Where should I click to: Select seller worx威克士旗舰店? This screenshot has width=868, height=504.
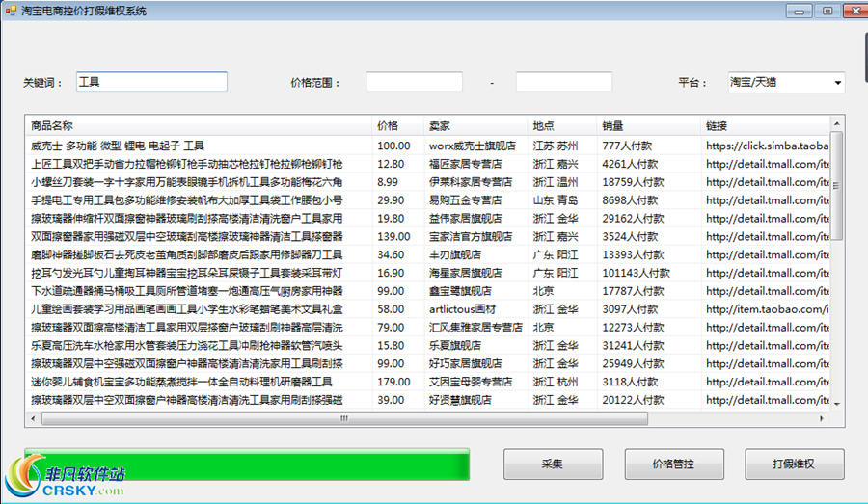click(473, 146)
